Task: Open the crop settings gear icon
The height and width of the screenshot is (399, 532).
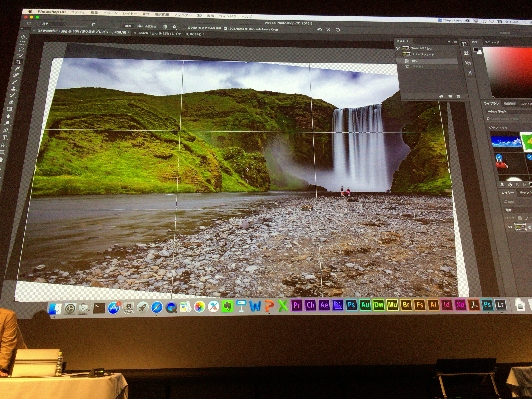Action: pos(174,27)
